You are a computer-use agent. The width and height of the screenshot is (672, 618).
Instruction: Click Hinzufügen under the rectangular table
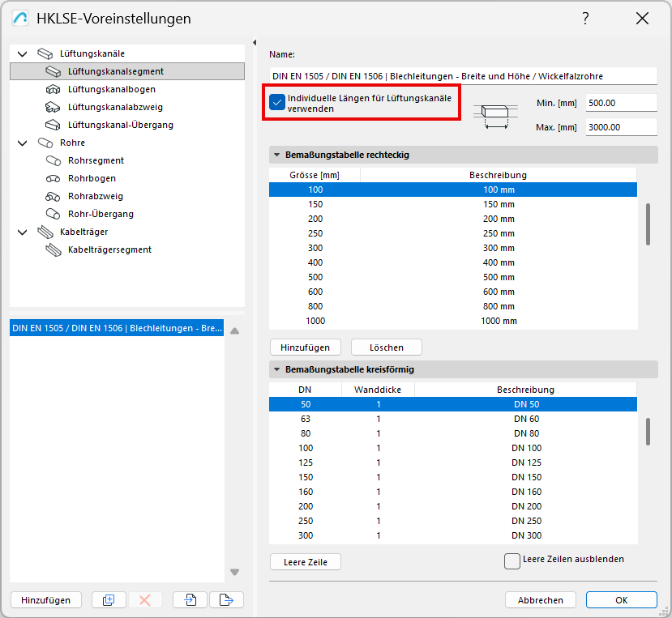pyautogui.click(x=305, y=347)
